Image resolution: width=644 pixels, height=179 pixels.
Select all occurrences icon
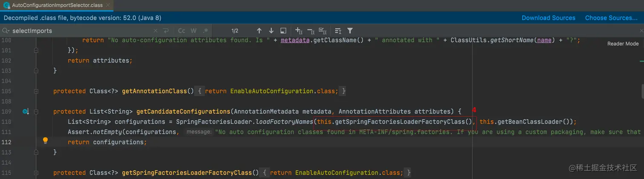click(x=322, y=31)
